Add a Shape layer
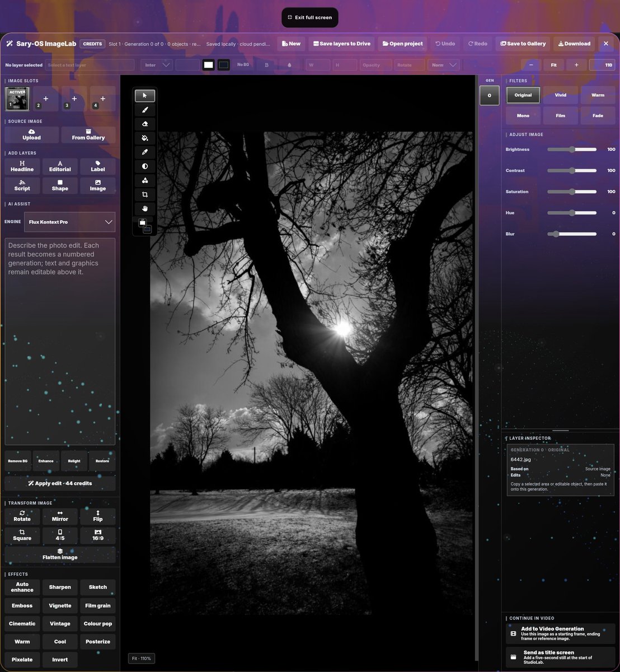Viewport: 620px width, 672px height. (60, 185)
